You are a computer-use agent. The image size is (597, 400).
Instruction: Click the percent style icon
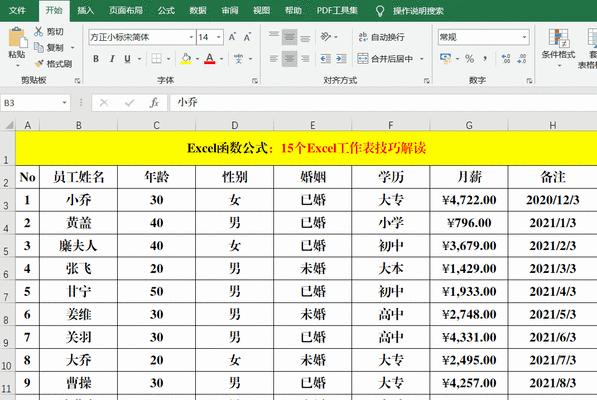[469, 59]
